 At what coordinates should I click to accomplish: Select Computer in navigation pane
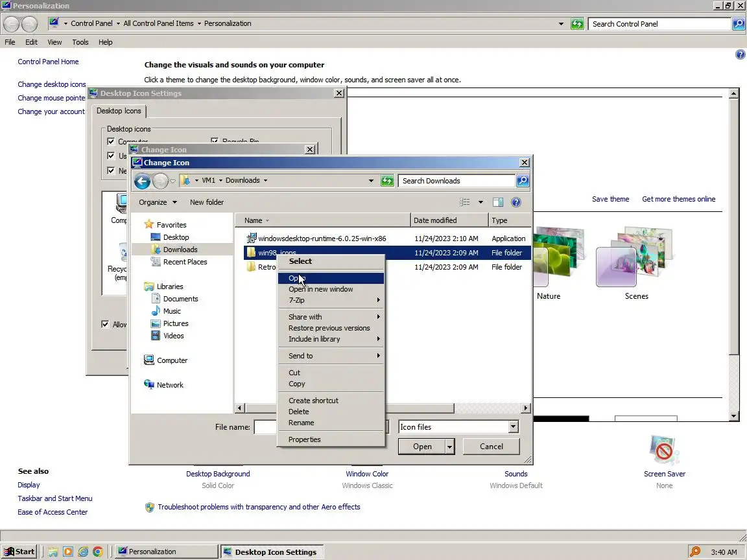tap(172, 360)
